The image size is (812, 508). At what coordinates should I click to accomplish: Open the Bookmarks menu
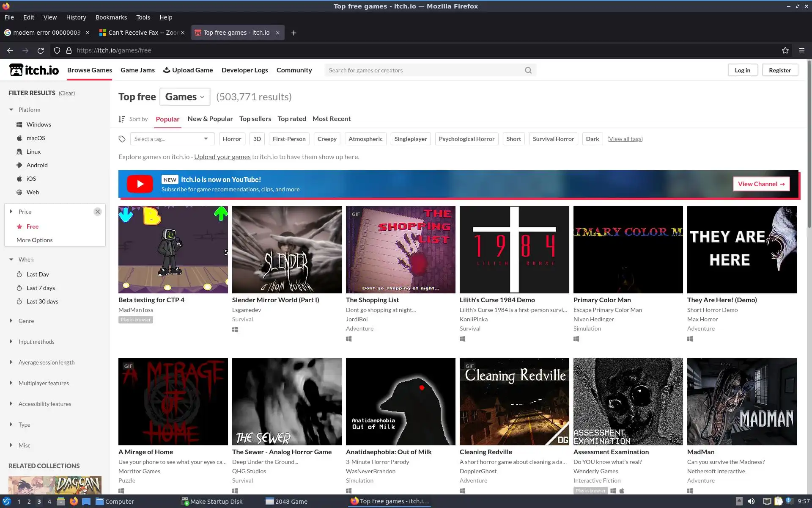tap(111, 17)
